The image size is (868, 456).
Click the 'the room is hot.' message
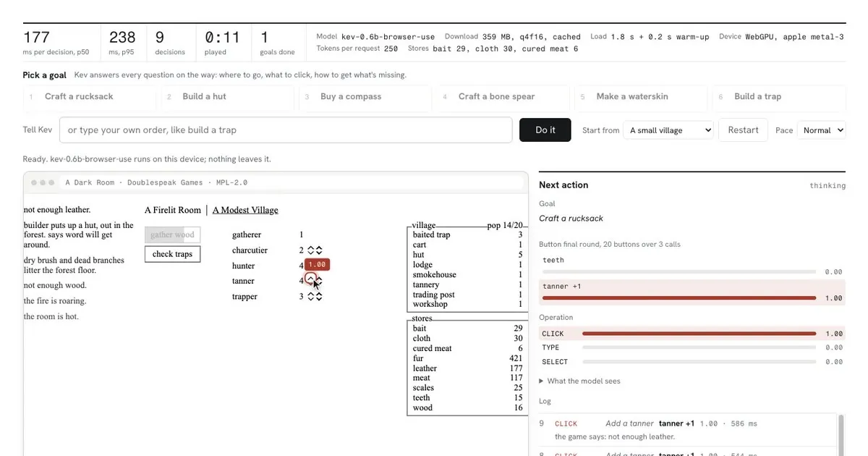(51, 316)
